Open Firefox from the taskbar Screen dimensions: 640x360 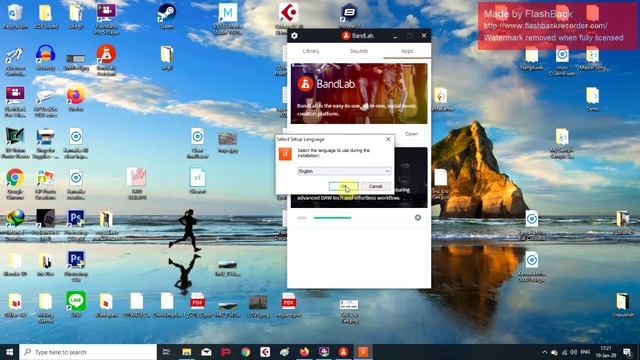click(x=304, y=352)
